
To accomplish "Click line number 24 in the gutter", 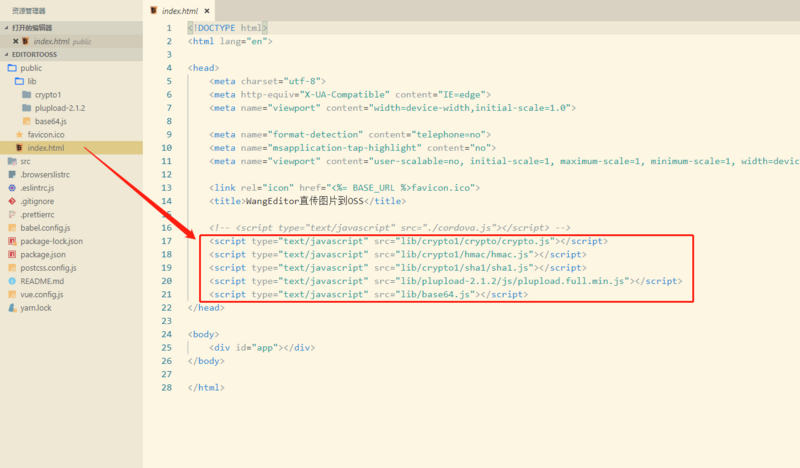I will pyautogui.click(x=166, y=334).
